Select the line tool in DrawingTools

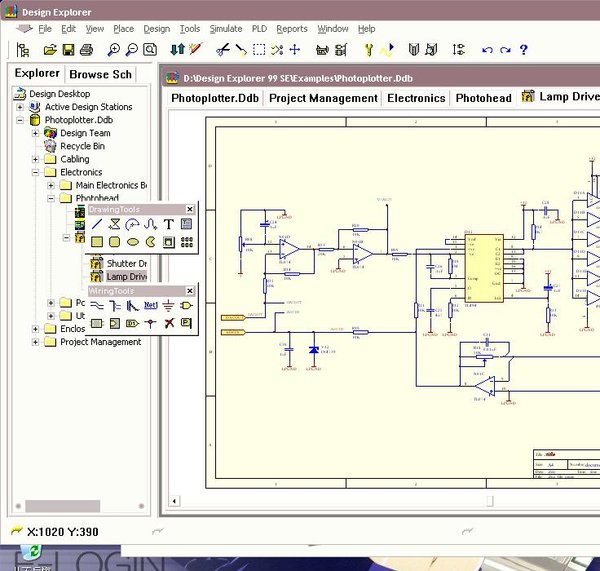(x=97, y=224)
